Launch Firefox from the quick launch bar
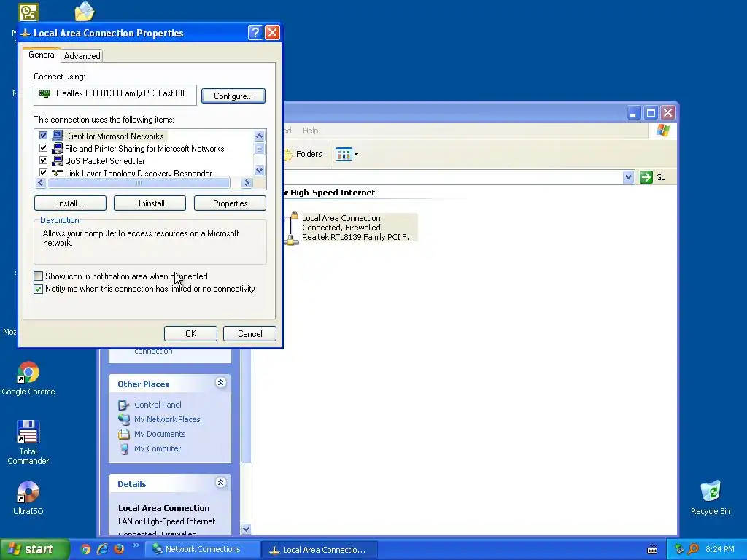 point(119,550)
